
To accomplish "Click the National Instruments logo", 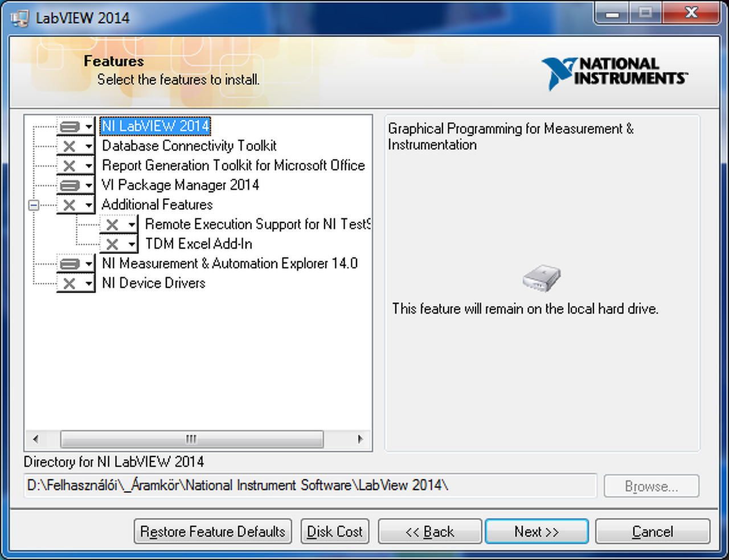I will point(615,73).
